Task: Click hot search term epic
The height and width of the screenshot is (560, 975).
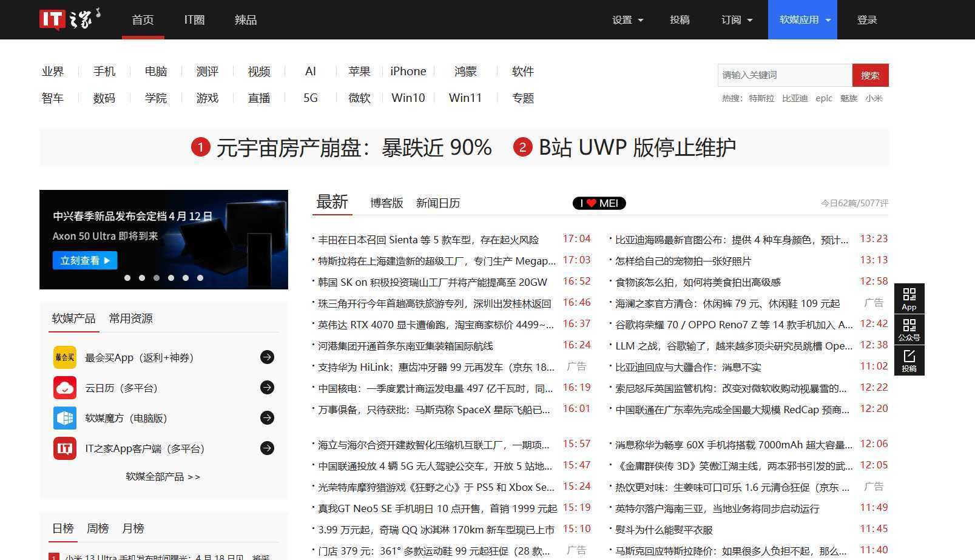Action: [x=824, y=98]
